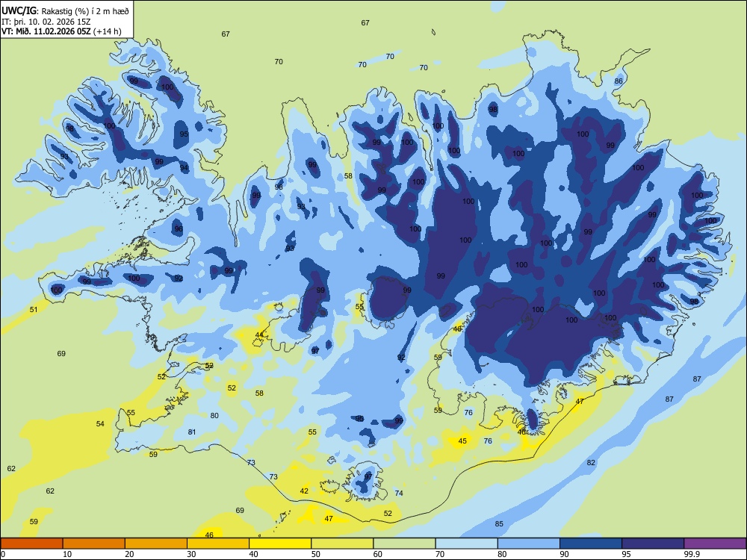This screenshot has width=747, height=560.
Task: Click the '0' legend tick label
Action: tap(3, 554)
